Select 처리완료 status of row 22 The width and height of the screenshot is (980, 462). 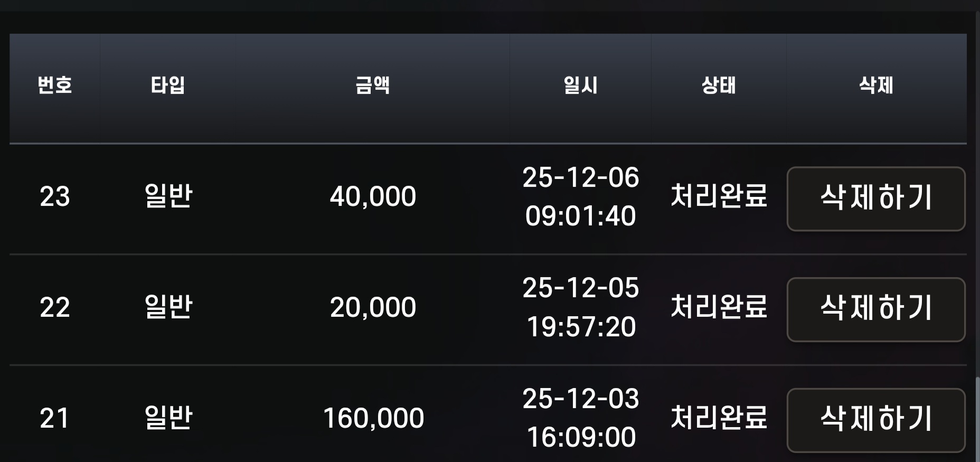coord(719,307)
